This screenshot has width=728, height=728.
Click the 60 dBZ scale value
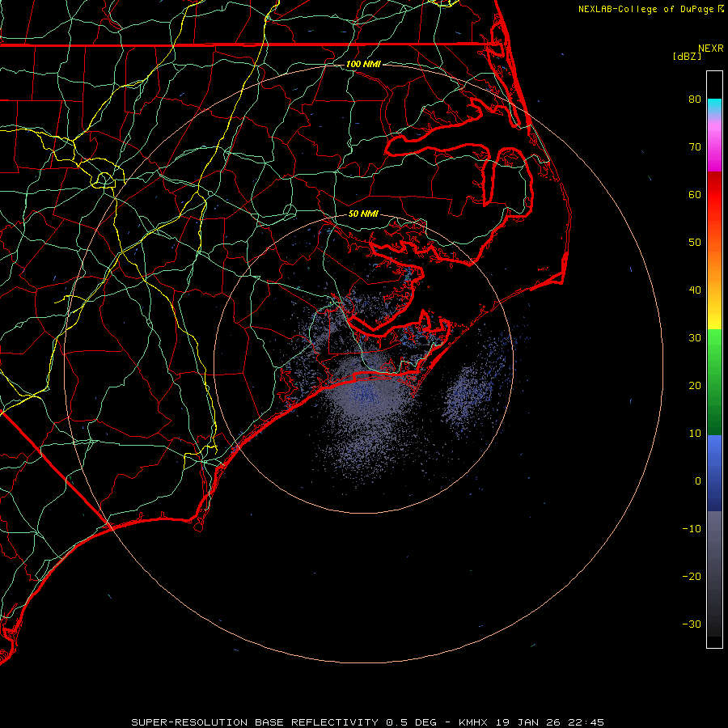[695, 195]
